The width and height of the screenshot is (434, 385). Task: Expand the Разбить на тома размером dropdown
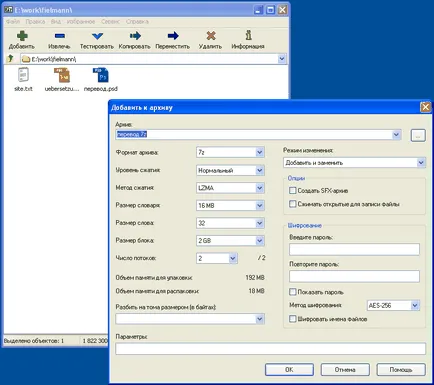pos(260,319)
